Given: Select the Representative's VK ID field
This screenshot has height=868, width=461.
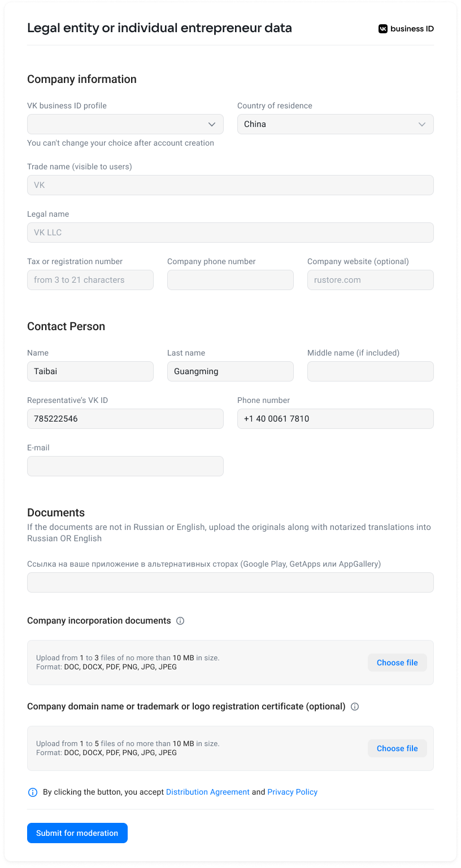Looking at the screenshot, I should 125,419.
